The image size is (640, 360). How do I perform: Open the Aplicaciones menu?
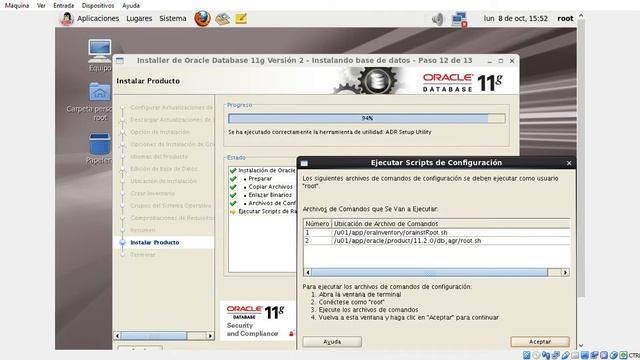tap(98, 18)
